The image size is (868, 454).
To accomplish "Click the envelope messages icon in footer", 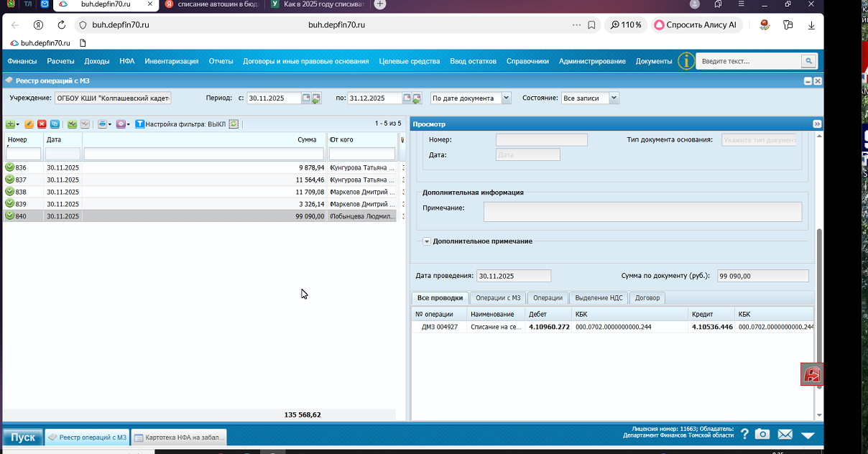I will tap(785, 434).
